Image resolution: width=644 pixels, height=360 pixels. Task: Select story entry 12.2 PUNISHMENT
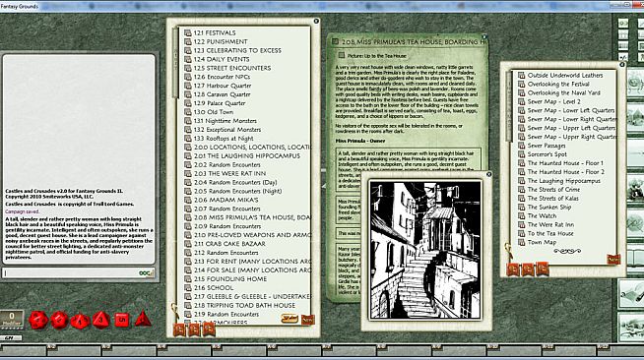coord(221,42)
